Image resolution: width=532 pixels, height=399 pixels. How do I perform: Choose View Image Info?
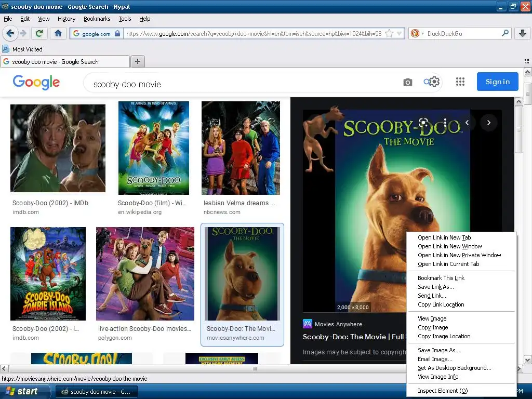pyautogui.click(x=437, y=377)
